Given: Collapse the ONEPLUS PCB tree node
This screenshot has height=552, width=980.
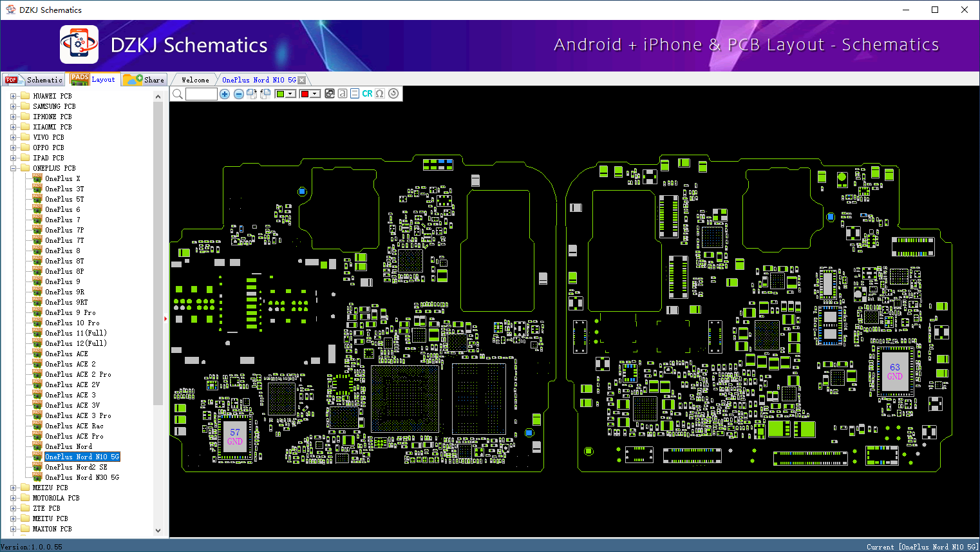Looking at the screenshot, I should tap(13, 168).
